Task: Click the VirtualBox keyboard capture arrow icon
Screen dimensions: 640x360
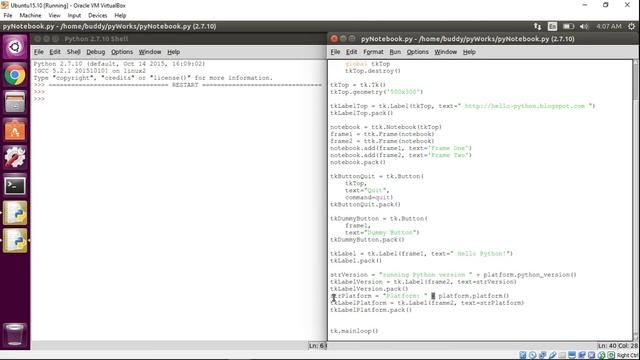Action: coord(611,355)
